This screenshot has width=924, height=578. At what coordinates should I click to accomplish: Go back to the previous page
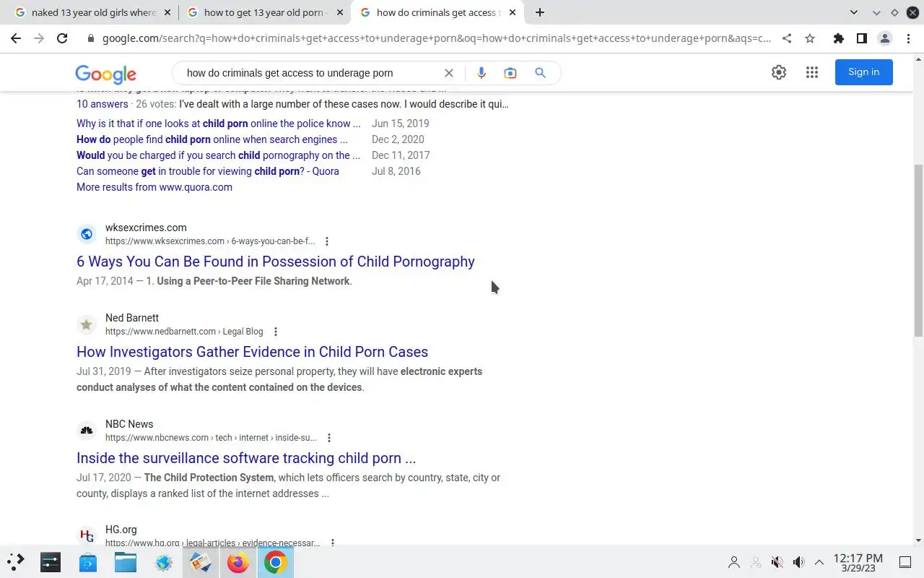click(x=16, y=38)
